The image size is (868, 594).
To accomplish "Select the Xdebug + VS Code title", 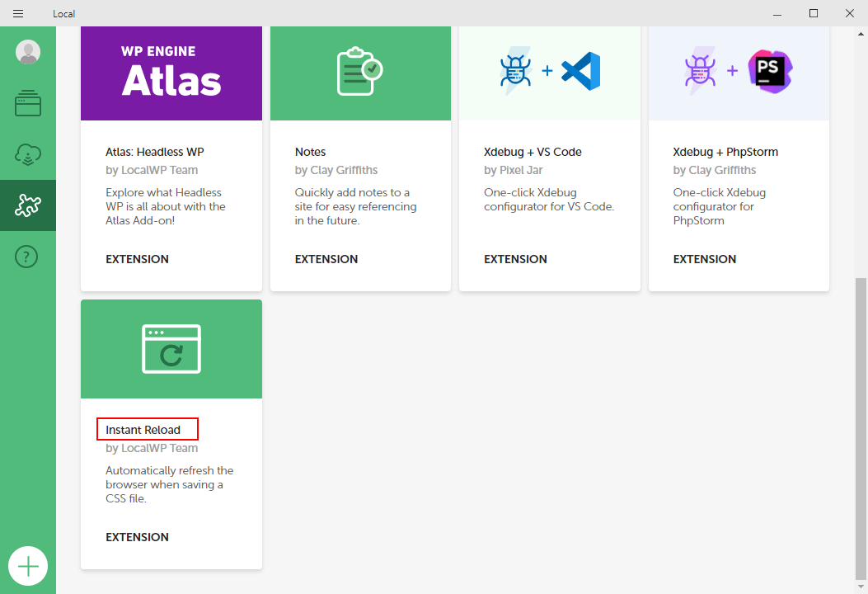I will pyautogui.click(x=533, y=152).
